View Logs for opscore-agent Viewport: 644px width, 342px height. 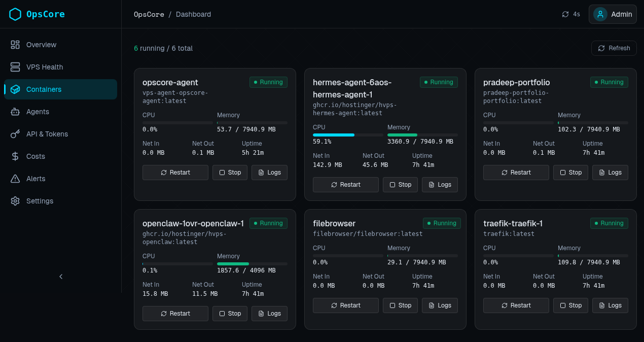pos(270,173)
